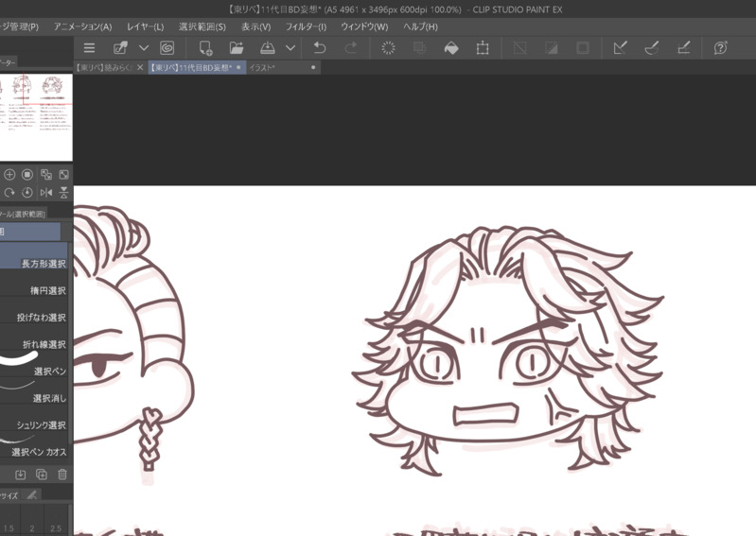Open the アニメーション(A) menu
756x536 pixels.
[83, 27]
